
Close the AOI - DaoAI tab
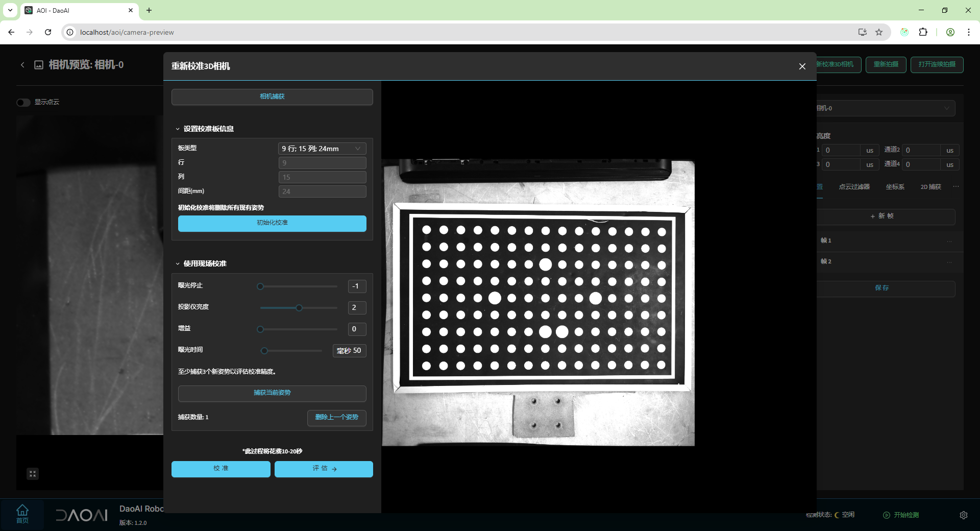click(131, 10)
